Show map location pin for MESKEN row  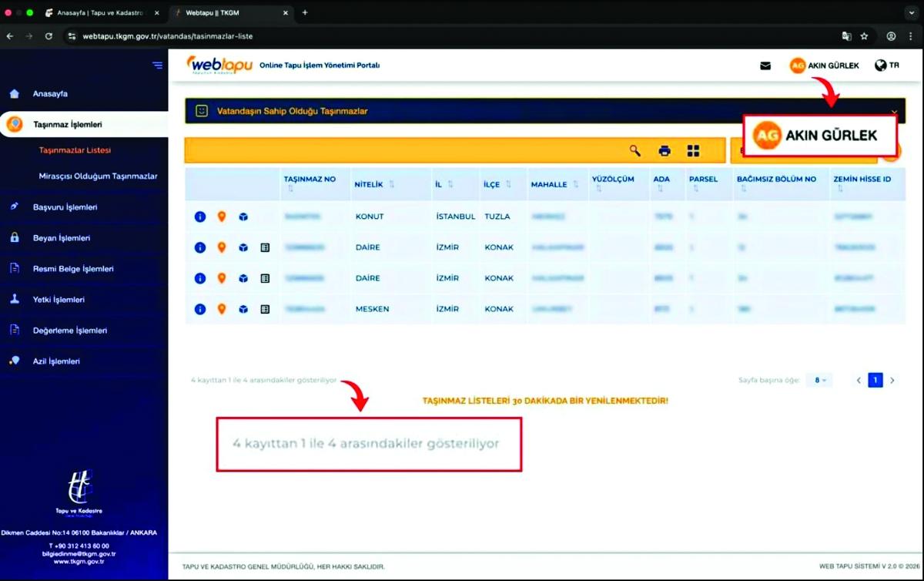(222, 309)
